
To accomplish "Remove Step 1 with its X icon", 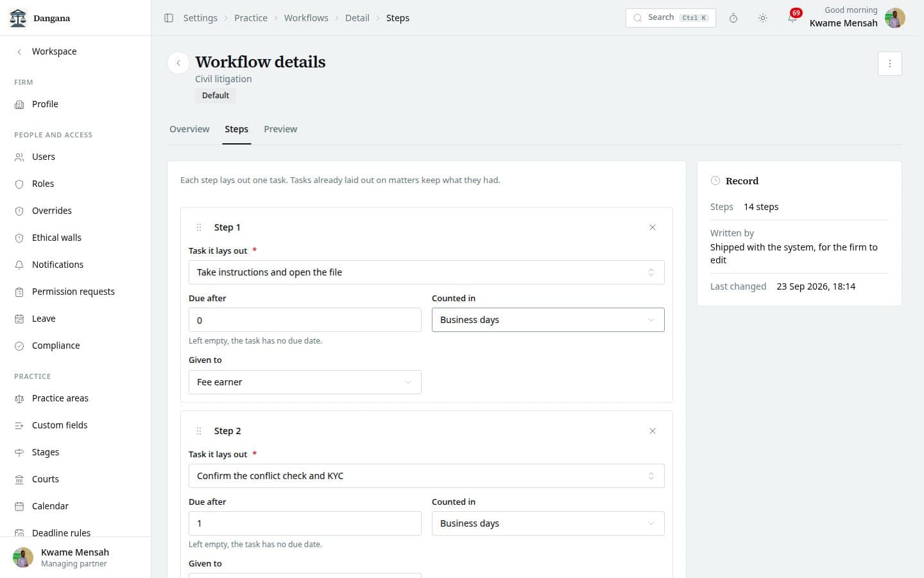I will [653, 227].
